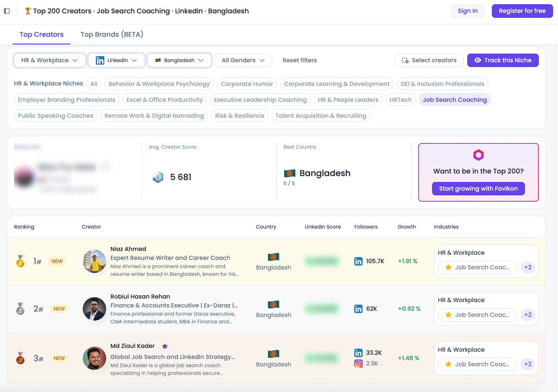
Task: Click Bangladesh flag in Niaz Ahmed row
Action: [x=273, y=257]
